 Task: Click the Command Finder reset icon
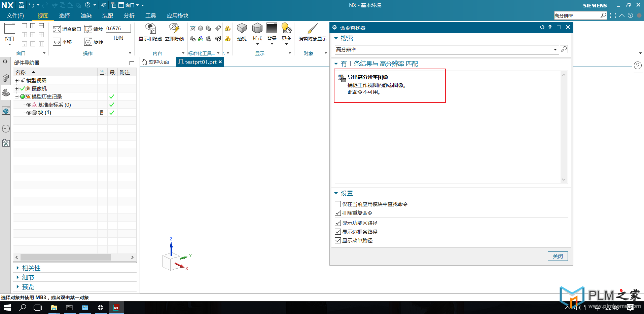pos(542,28)
